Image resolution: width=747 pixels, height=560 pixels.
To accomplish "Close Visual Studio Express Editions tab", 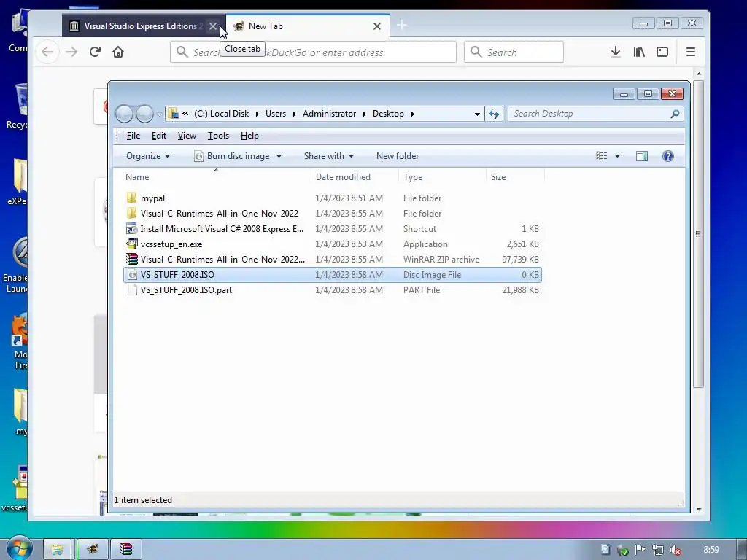I will [x=213, y=26].
